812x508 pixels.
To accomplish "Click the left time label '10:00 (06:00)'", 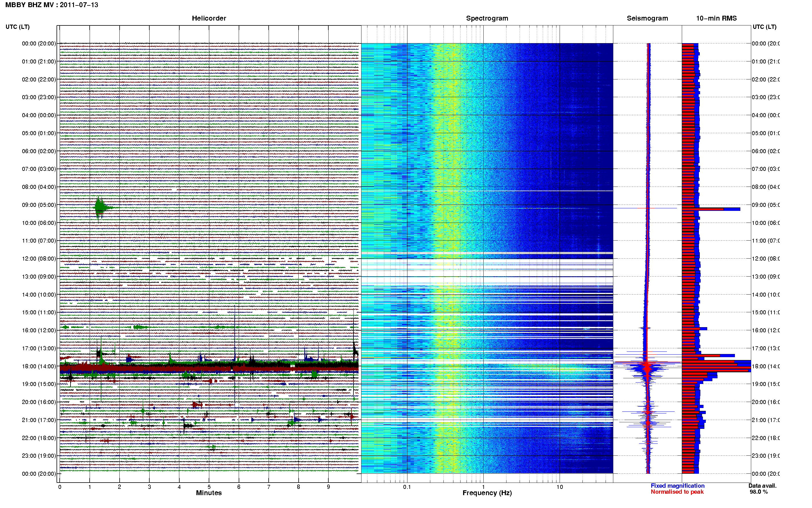I will coord(39,223).
